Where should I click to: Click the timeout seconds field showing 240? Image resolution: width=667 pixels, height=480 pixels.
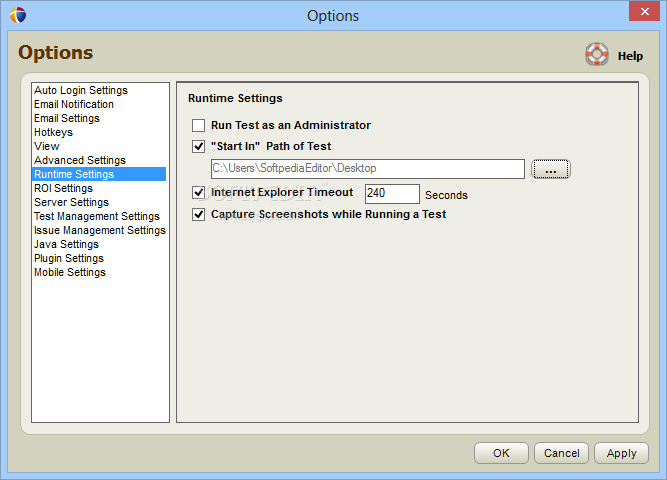(x=392, y=194)
